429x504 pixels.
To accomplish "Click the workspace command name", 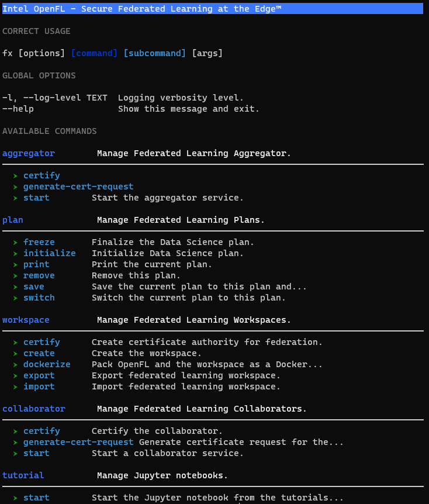I will (26, 320).
